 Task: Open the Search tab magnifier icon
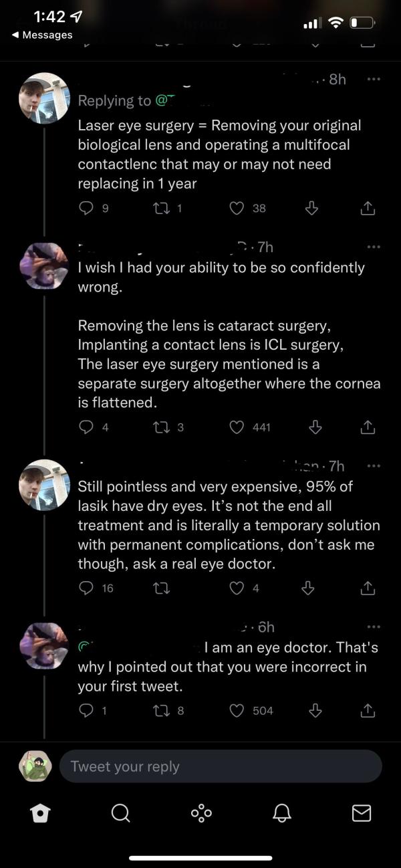coord(120,812)
